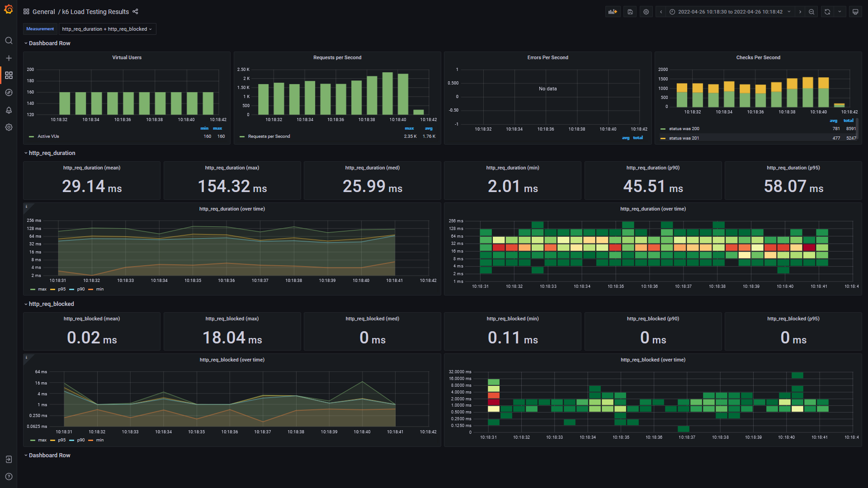Toggle Requests per Second legend series

click(x=269, y=136)
